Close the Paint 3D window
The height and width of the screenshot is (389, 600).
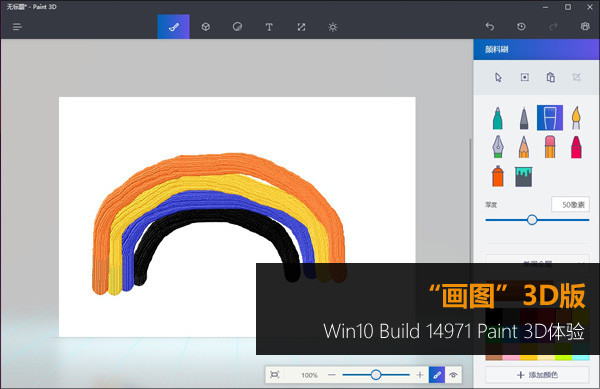tap(590, 7)
